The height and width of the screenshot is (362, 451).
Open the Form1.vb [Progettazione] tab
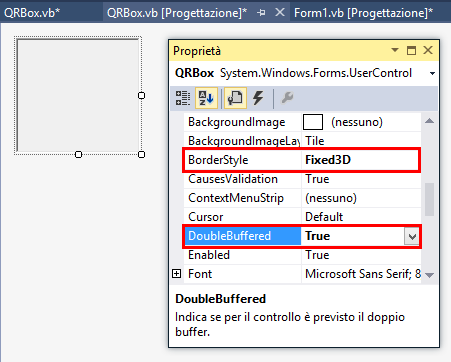363,13
